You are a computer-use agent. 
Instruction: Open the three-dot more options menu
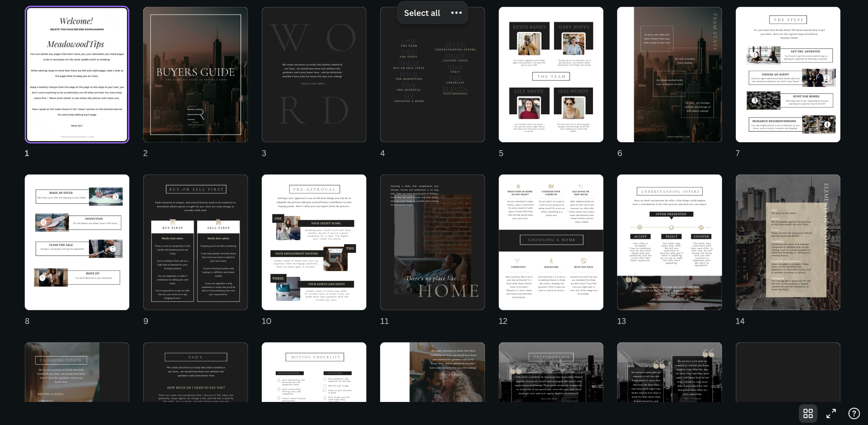click(456, 13)
